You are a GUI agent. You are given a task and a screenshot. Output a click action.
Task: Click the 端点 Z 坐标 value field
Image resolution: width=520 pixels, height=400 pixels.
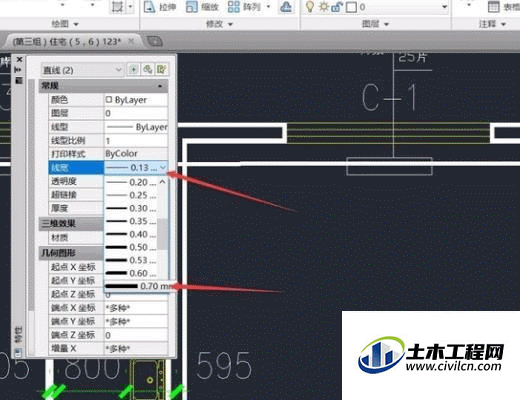136,335
